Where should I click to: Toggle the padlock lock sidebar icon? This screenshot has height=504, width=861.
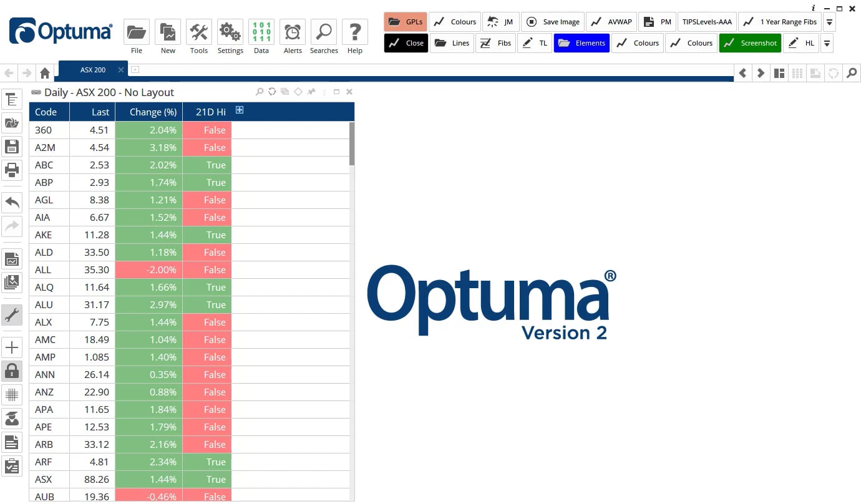point(12,371)
